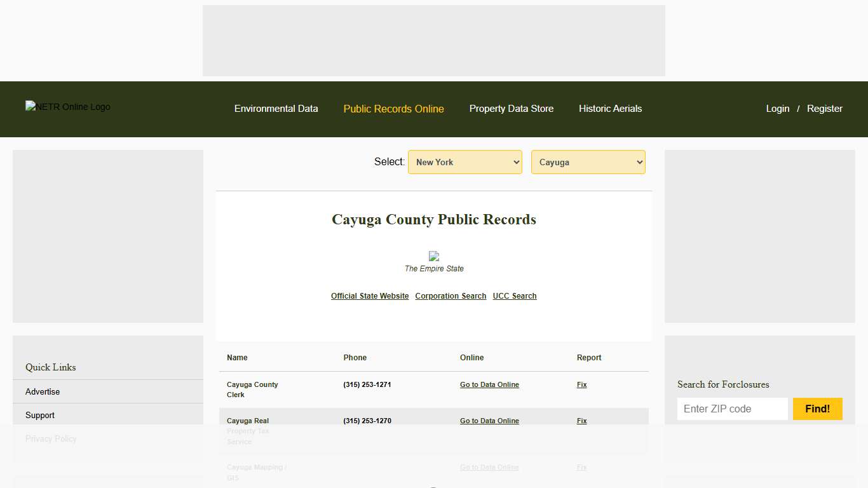Open the New York state dropdown
868x488 pixels.
point(465,162)
